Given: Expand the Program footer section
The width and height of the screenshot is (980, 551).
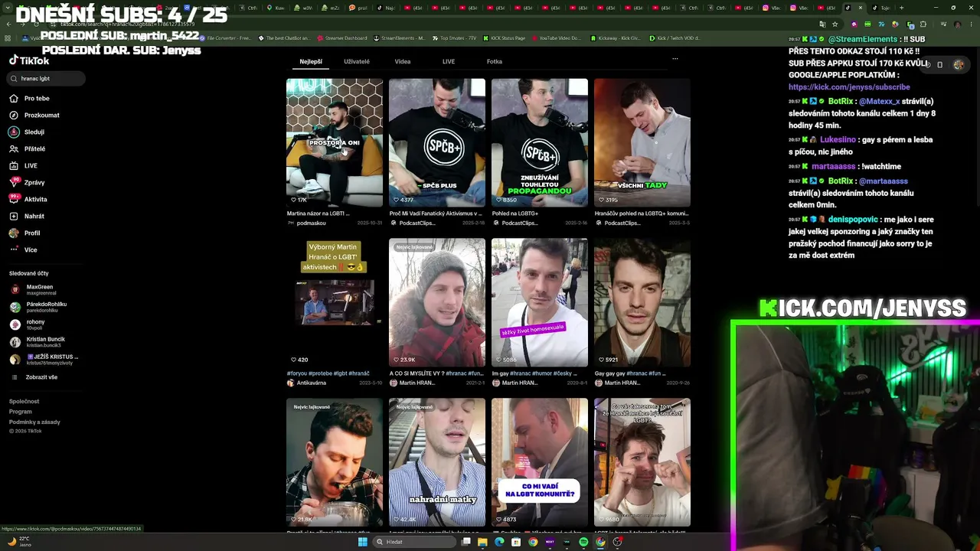Looking at the screenshot, I should coord(21,412).
